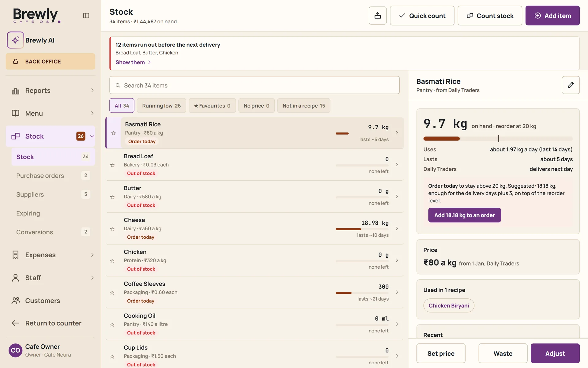Click the Stock boxes icon in the sidebar

click(15, 136)
